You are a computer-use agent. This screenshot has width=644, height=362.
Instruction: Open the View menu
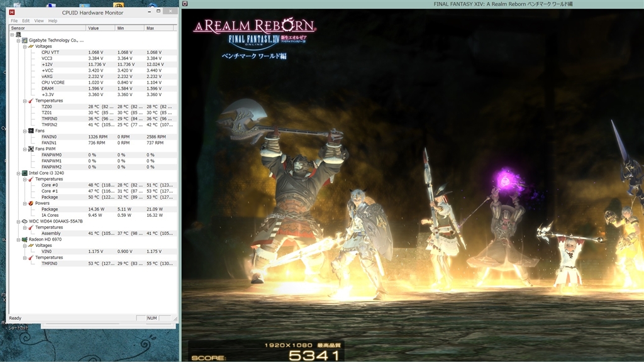[x=39, y=21]
